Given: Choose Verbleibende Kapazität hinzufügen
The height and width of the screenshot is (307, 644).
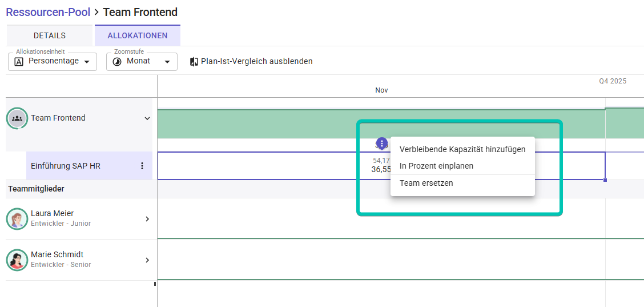Looking at the screenshot, I should (462, 149).
